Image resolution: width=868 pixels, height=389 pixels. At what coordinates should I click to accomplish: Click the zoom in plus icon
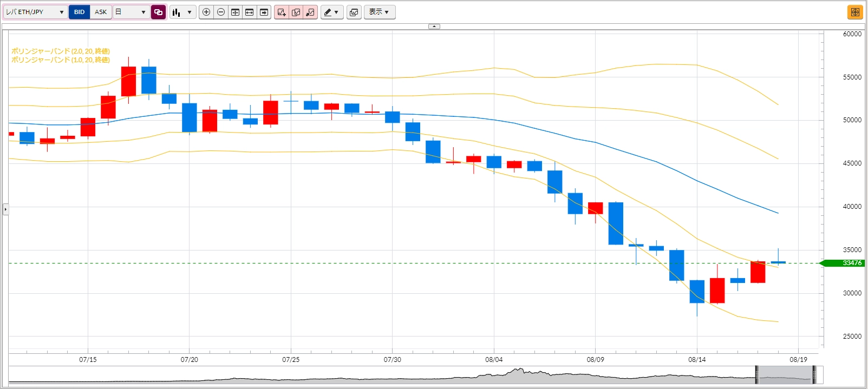tap(206, 12)
